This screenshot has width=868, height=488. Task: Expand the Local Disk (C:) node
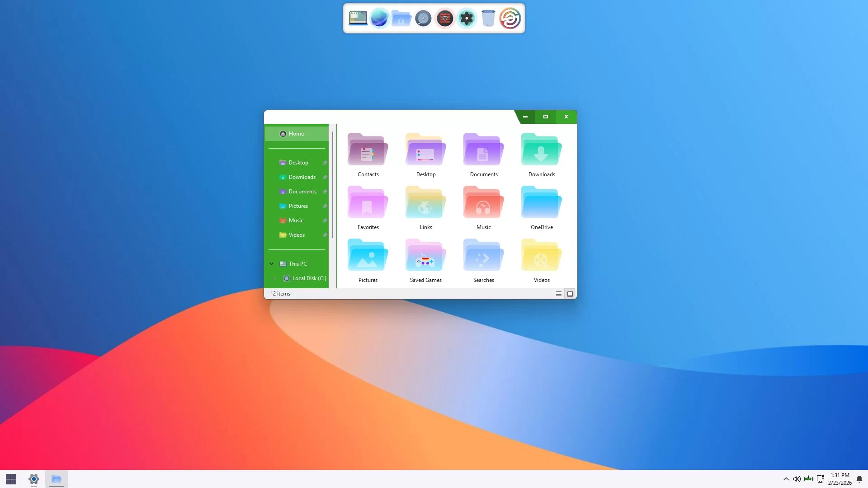click(x=275, y=278)
